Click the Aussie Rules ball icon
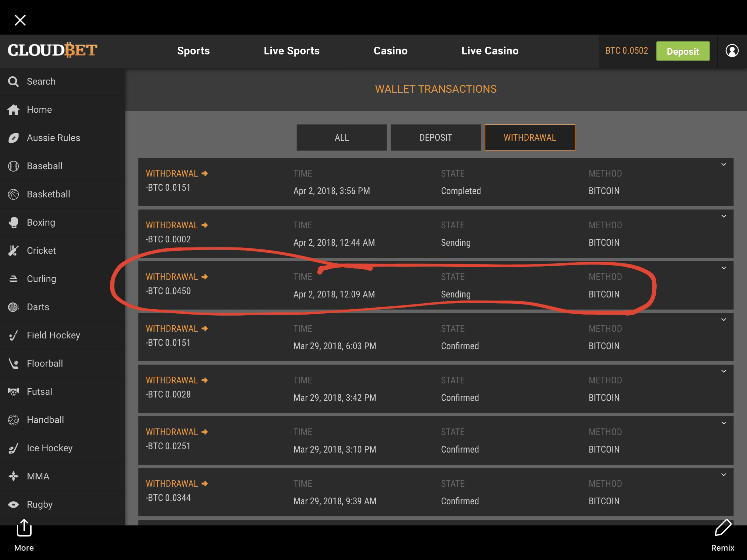Image resolution: width=747 pixels, height=560 pixels. [13, 138]
